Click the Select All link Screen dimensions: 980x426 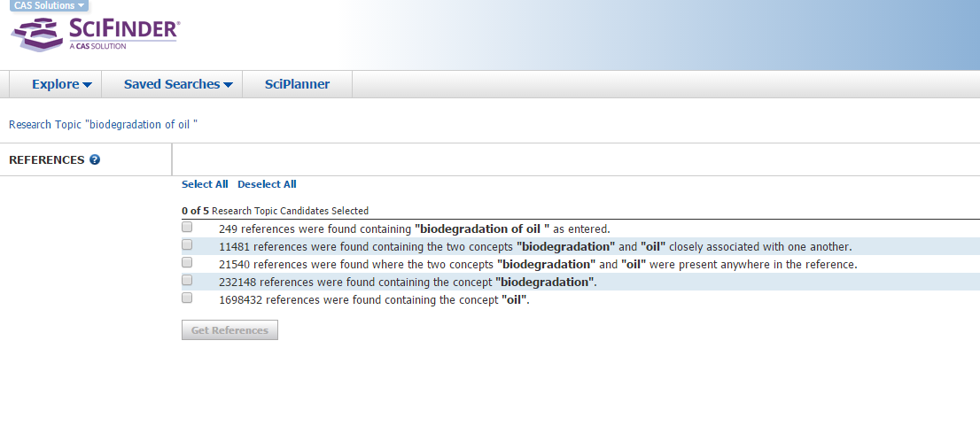(x=205, y=184)
